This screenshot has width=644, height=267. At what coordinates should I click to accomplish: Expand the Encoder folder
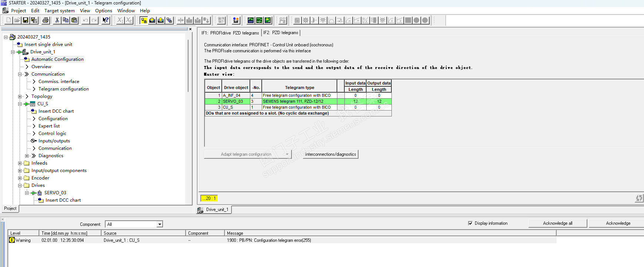20,178
